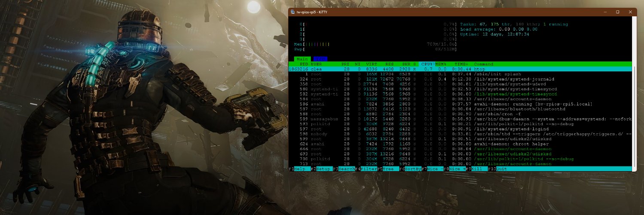This screenshot has height=215, width=644.
Task: Select PID 580 systemd-timesyncd row
Action: [460, 89]
